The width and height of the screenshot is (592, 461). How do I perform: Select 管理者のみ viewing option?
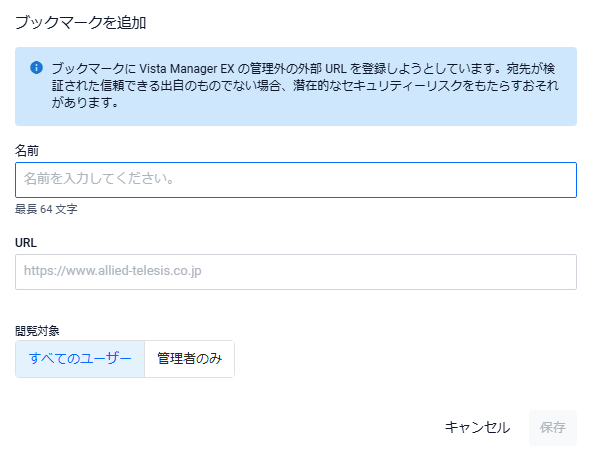click(x=190, y=359)
